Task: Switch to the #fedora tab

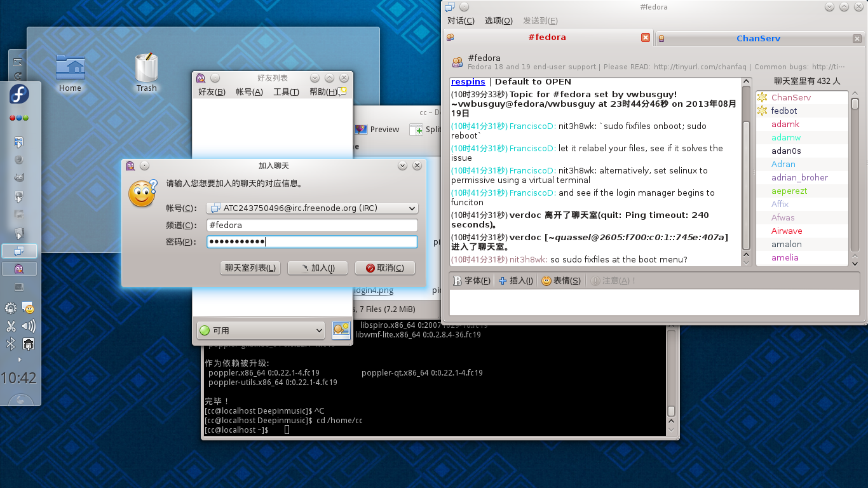Action: (547, 37)
